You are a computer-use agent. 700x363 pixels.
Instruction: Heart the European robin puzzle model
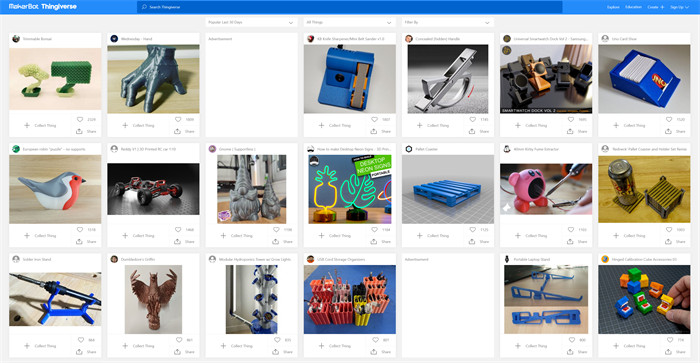click(79, 229)
